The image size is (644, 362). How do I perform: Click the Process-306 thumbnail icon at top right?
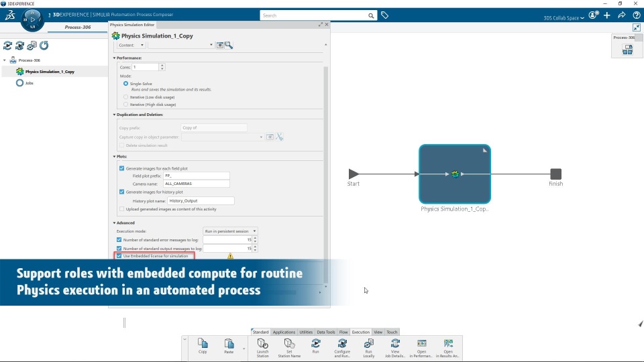point(628,50)
